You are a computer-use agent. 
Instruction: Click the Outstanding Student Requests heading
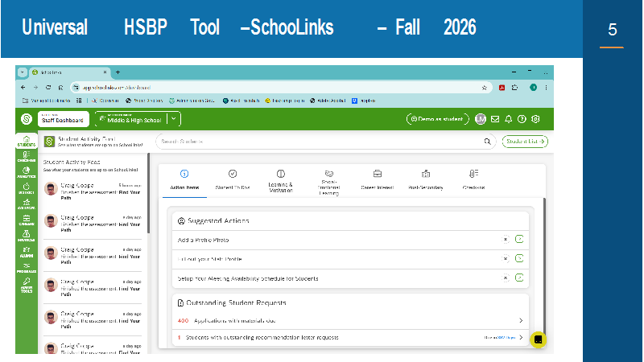pyautogui.click(x=236, y=303)
